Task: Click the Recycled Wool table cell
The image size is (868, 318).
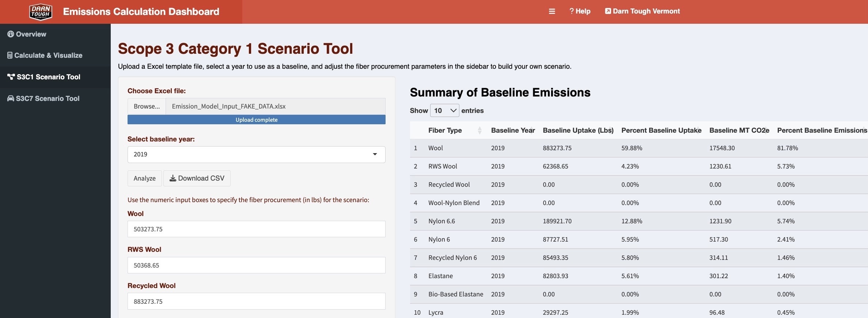Action: click(449, 185)
